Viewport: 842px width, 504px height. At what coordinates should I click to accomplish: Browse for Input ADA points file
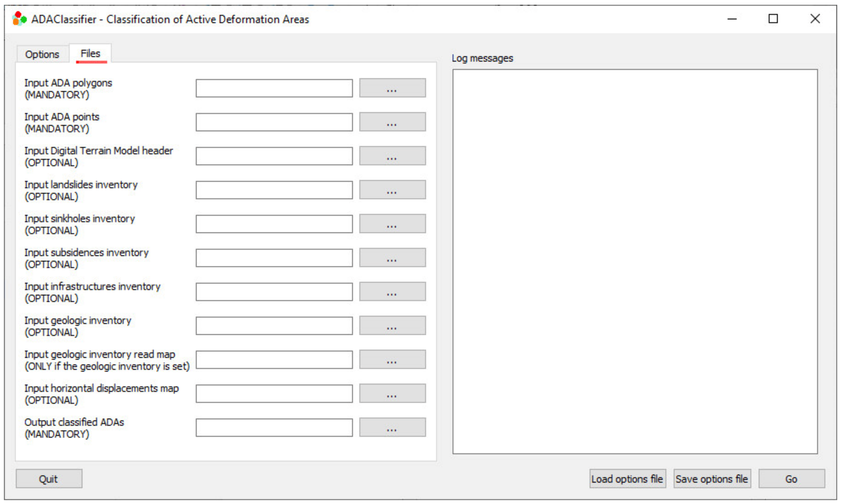(392, 122)
